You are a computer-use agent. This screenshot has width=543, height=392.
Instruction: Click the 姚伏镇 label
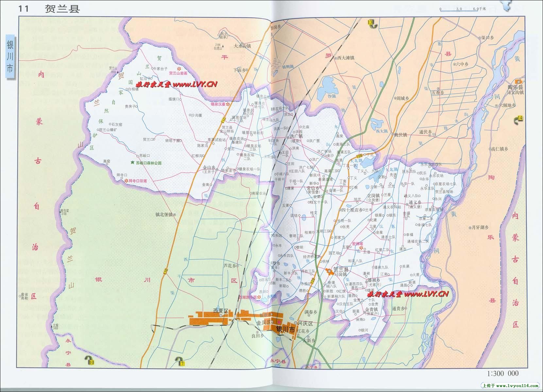400,134
